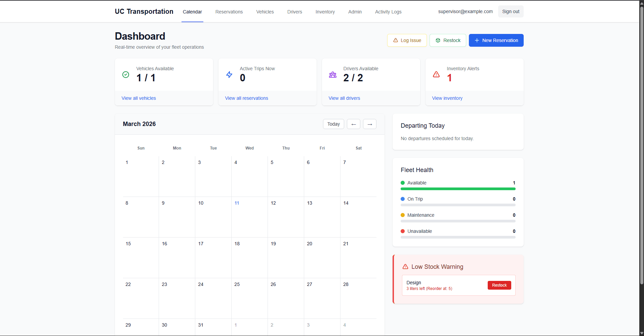Advance to next month with right arrow
Screen dimensions: 644x336
(x=370, y=124)
